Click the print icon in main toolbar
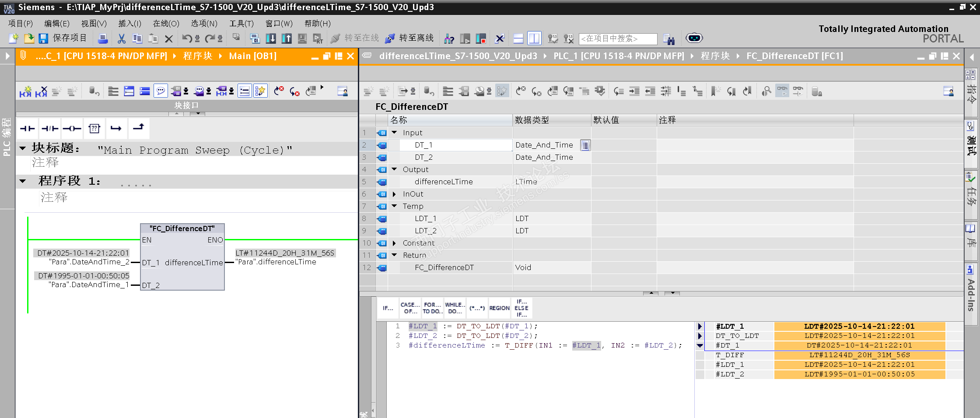Screen dimensions: 980x418 point(103,39)
